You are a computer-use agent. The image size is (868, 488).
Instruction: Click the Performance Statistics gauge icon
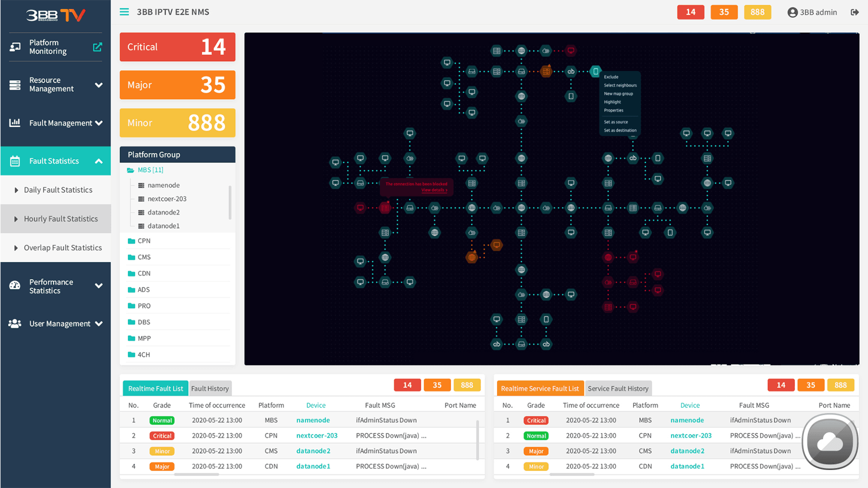pyautogui.click(x=15, y=285)
